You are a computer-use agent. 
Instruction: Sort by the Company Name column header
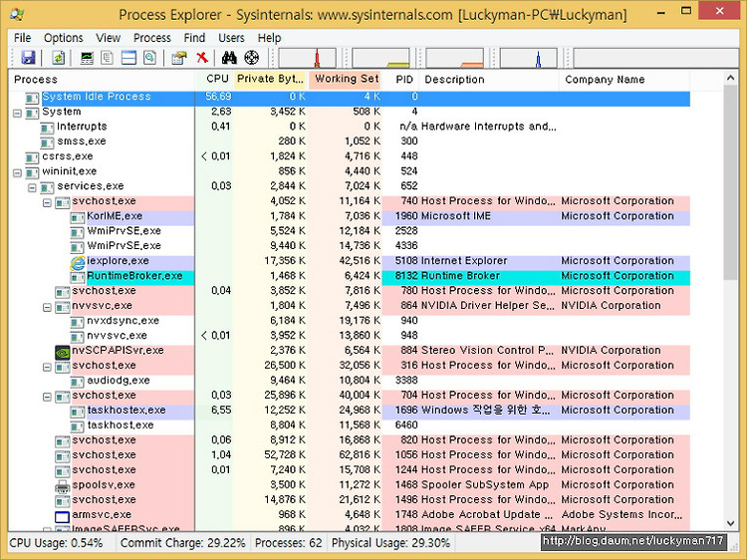click(624, 80)
